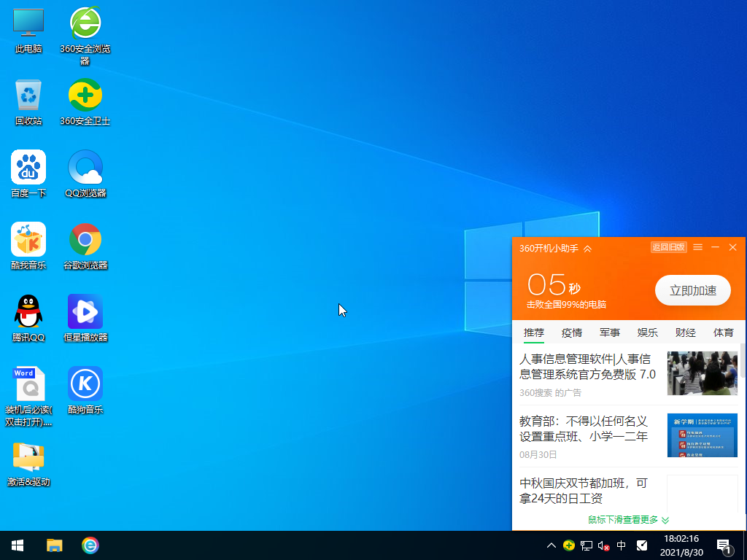Screen dimensions: 747x560
Task: Launch 360安全卫士
Action: pos(85,95)
